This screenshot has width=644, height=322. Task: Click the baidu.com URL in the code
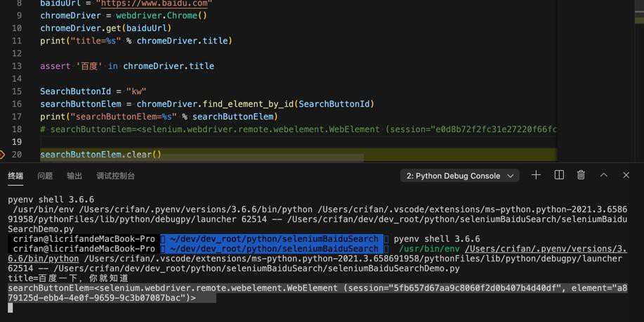click(x=155, y=4)
